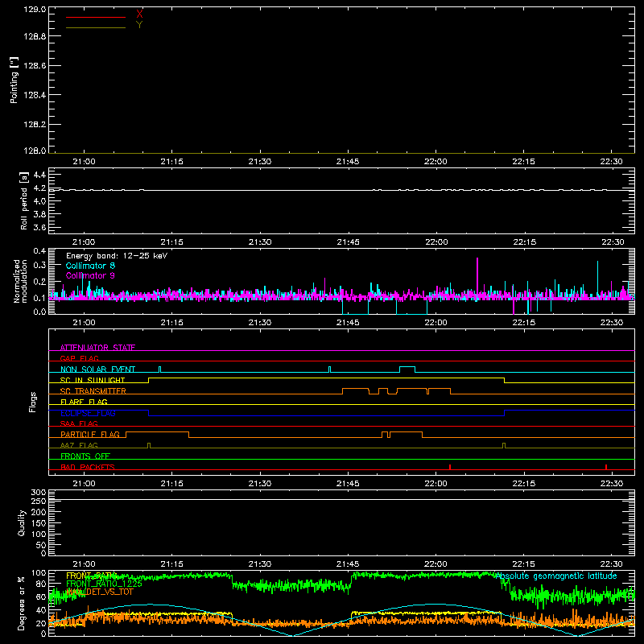Click the BAD_PACKETS tick just after 22:00

point(450,467)
